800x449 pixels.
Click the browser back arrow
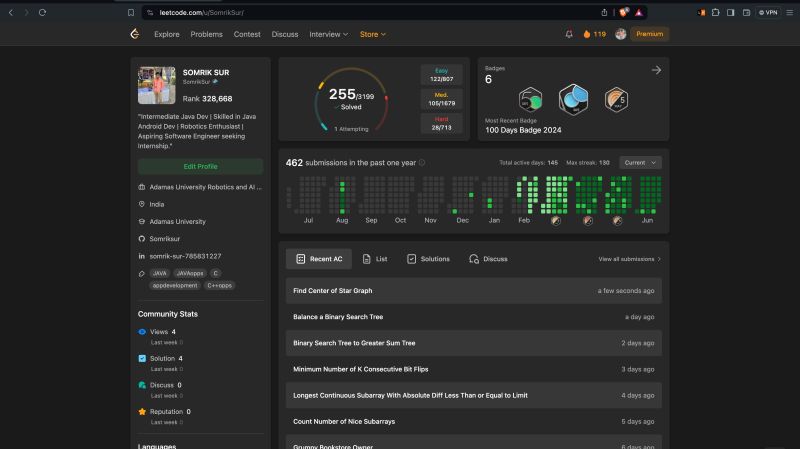(x=11, y=12)
